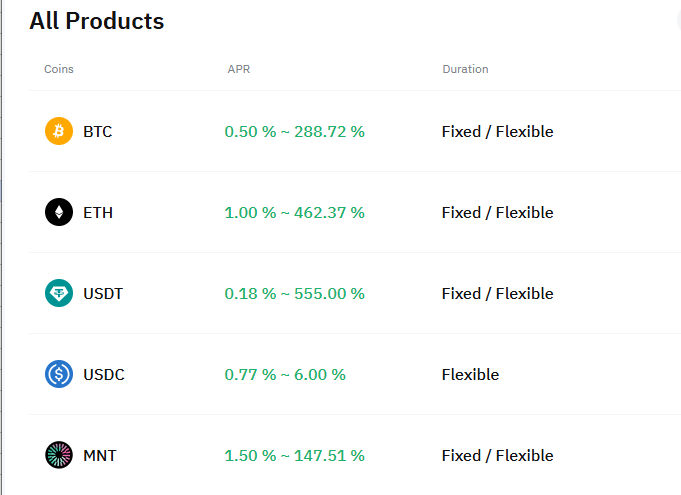The width and height of the screenshot is (681, 495).
Task: Click BTC's Fixed / Flexible duration text
Action: 497,132
